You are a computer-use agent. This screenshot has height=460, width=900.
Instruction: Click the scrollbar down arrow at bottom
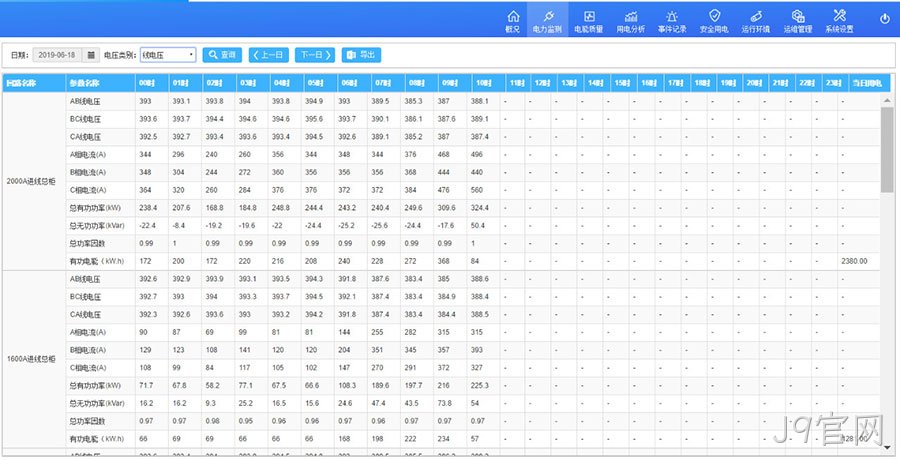(887, 447)
